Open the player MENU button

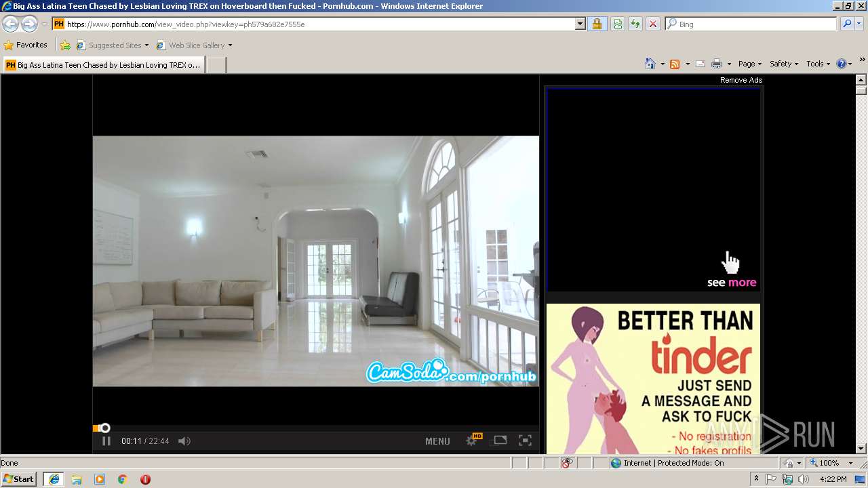coord(437,441)
